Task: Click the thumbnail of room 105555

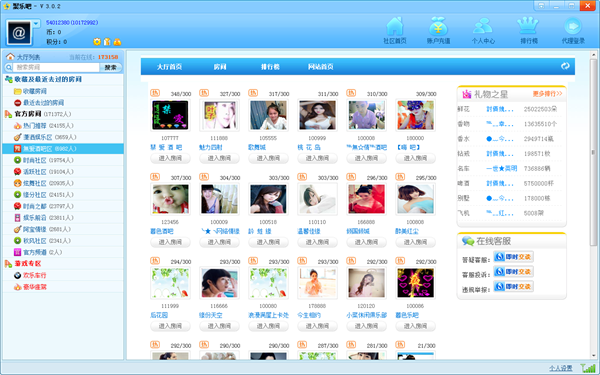Action: tap(268, 115)
